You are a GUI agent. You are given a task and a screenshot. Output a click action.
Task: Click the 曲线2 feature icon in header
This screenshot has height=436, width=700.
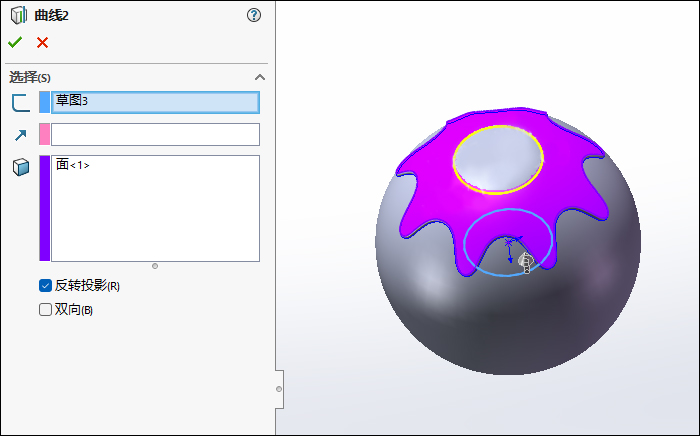click(x=18, y=15)
